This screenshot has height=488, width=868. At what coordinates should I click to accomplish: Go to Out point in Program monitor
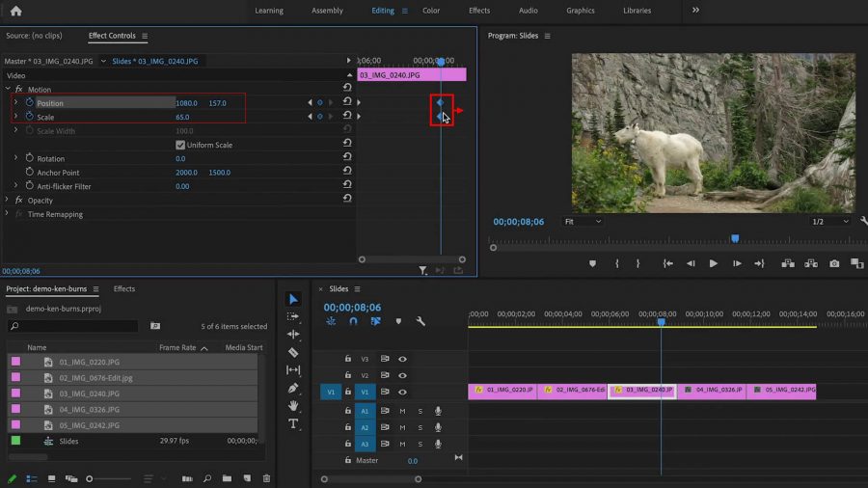[x=760, y=264]
